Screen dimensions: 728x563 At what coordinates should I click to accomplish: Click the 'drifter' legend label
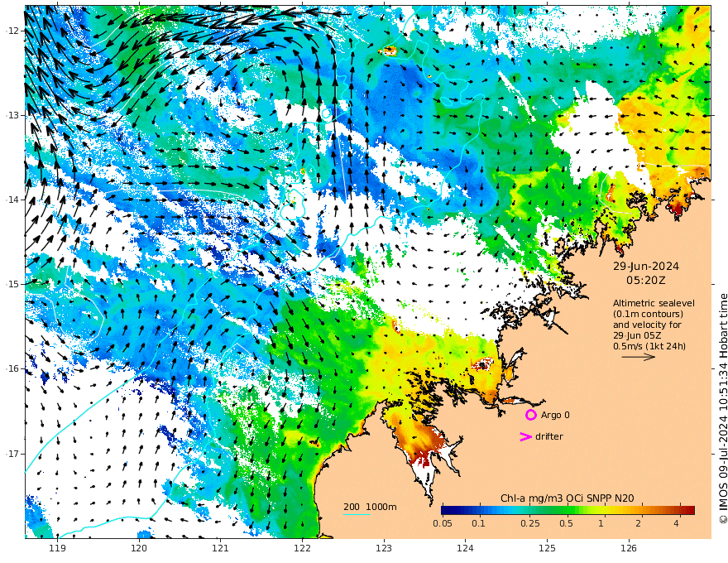click(x=548, y=436)
